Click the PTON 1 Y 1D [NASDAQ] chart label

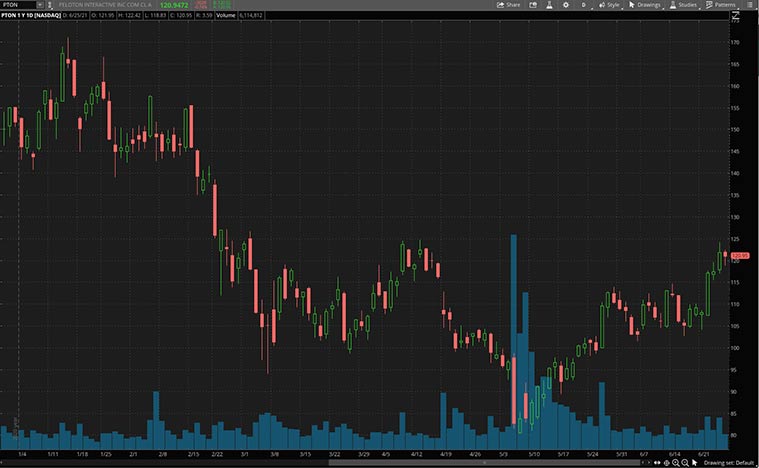[31, 15]
